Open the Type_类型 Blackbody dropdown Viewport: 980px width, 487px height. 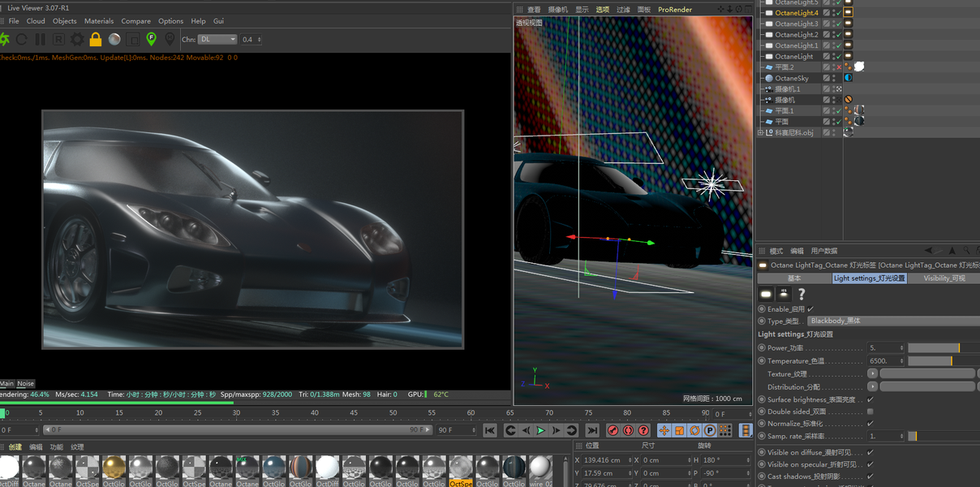click(893, 321)
